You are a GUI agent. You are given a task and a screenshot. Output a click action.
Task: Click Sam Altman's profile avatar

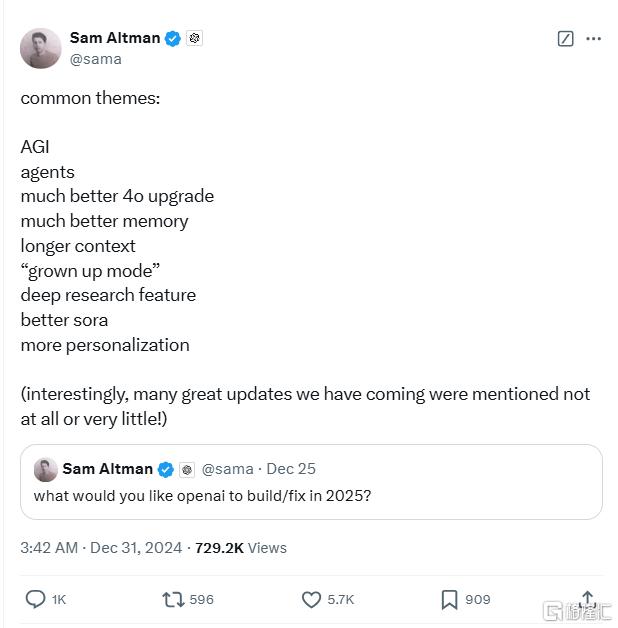click(41, 48)
